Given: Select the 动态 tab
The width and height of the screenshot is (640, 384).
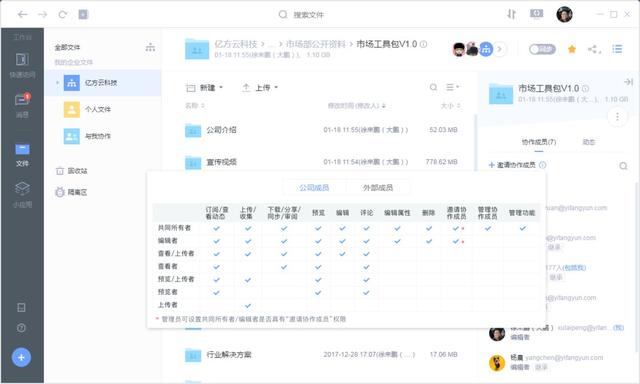Looking at the screenshot, I should (x=589, y=142).
